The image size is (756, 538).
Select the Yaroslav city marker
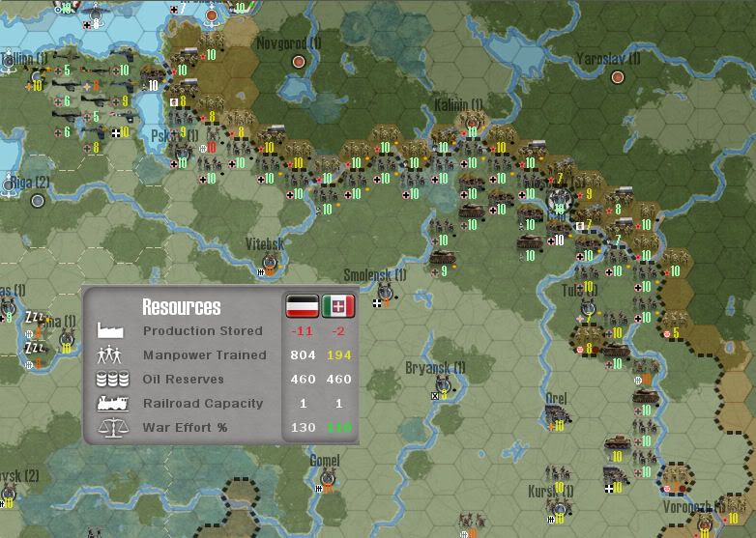617,77
